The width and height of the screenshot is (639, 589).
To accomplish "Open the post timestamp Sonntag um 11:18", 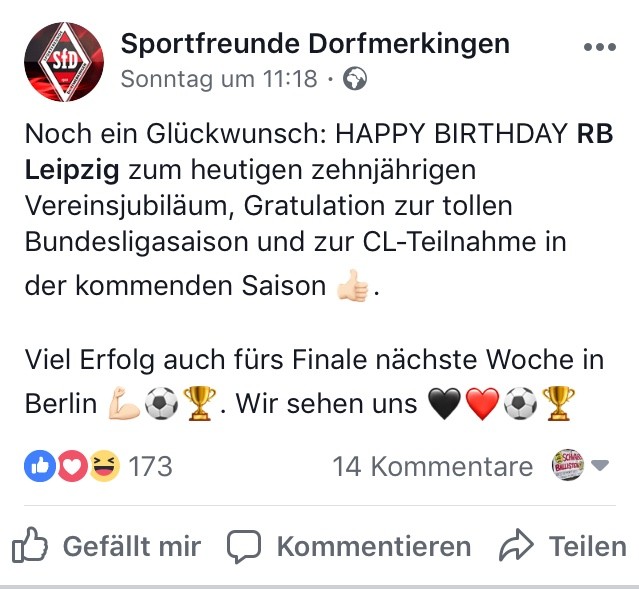I will coord(219,79).
